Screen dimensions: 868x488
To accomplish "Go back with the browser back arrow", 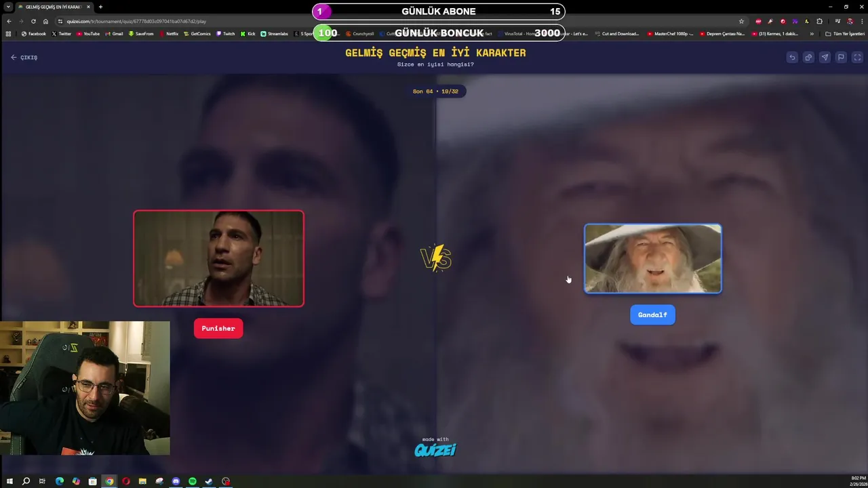I will 9,21.
